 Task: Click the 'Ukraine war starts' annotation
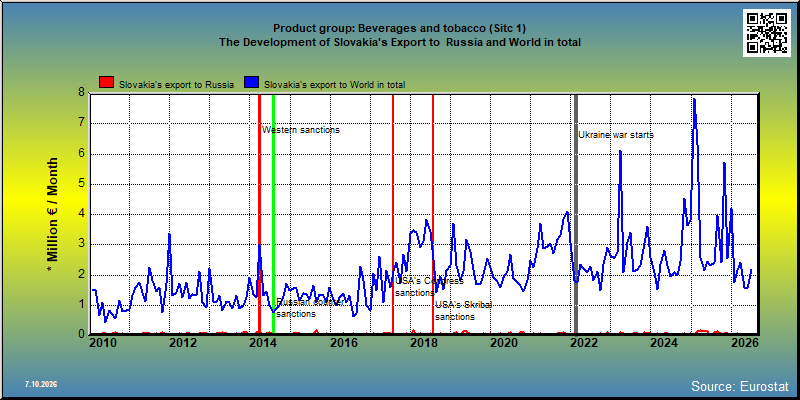coord(616,135)
